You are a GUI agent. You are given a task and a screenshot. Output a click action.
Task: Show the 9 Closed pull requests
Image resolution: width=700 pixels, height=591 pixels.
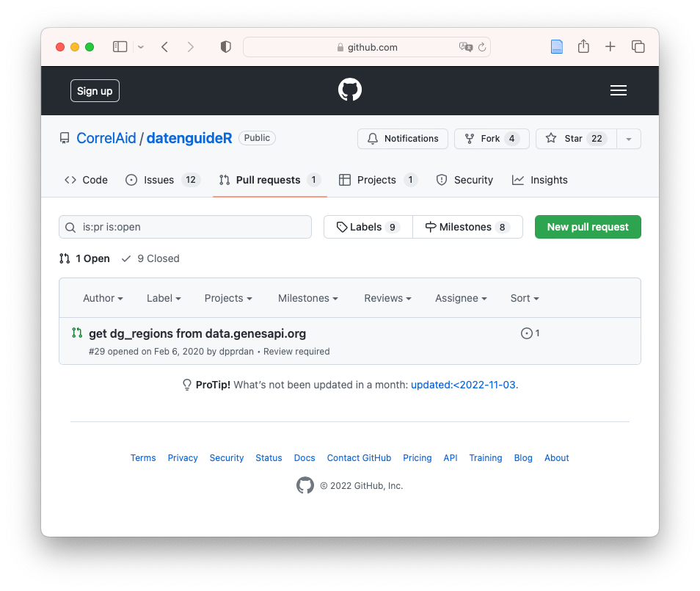150,258
